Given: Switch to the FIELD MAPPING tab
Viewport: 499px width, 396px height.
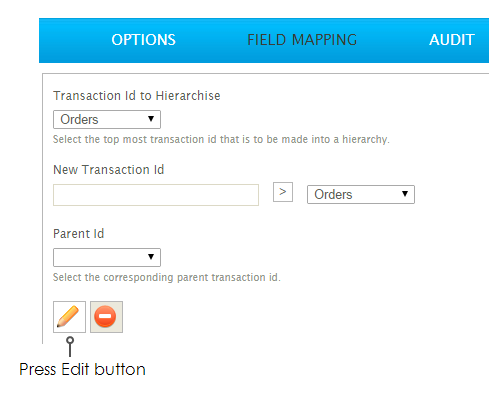Looking at the screenshot, I should [x=302, y=40].
